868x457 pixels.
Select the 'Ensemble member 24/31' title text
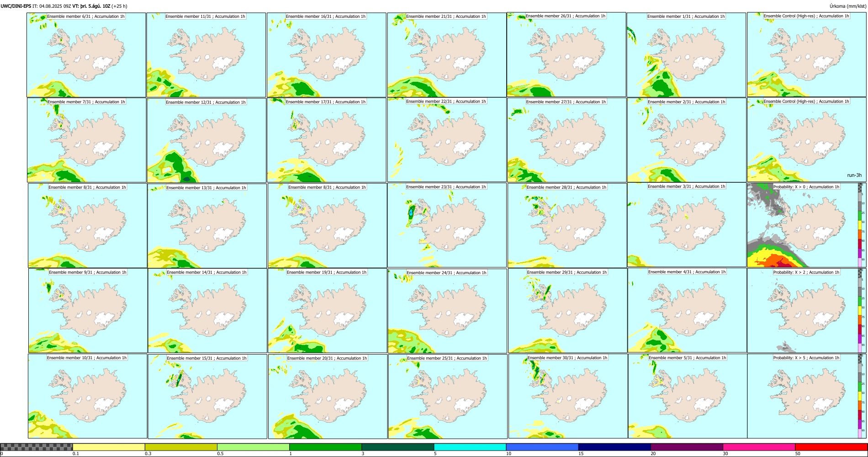[427, 273]
